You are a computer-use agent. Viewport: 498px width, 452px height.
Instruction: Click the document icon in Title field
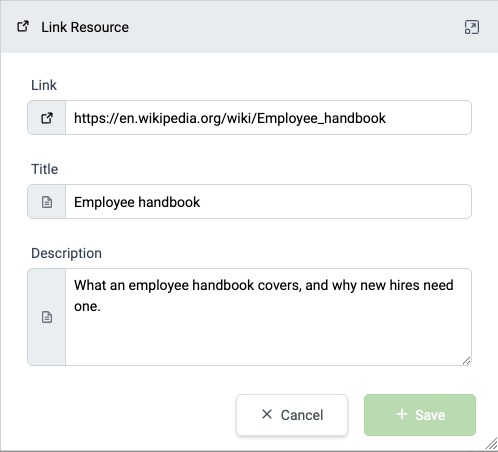(47, 202)
